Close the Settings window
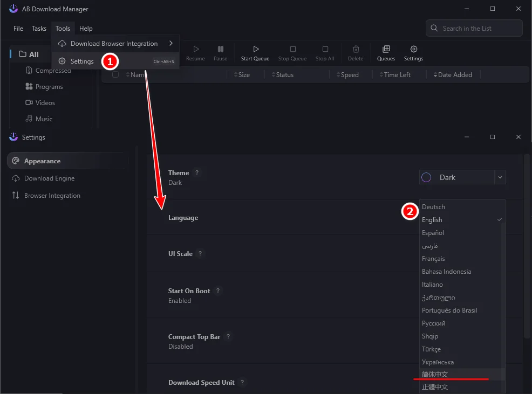The width and height of the screenshot is (532, 394). [519, 137]
